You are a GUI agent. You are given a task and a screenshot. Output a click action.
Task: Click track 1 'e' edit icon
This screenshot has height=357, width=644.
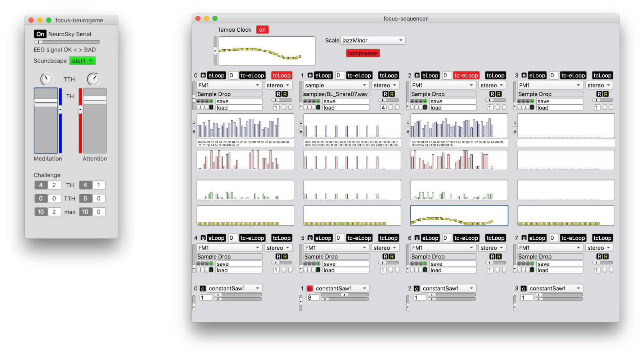coord(310,76)
